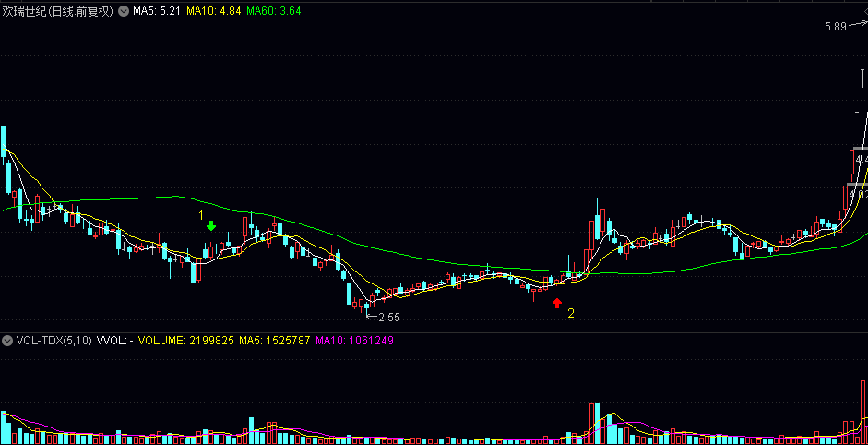This screenshot has width=868, height=445.
Task: Select the red up arrow marker
Action: tap(557, 303)
